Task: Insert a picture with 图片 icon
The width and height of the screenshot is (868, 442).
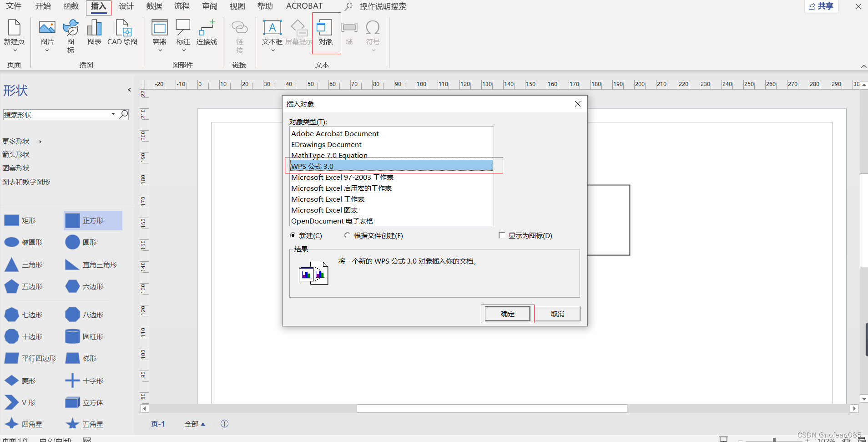Action: pyautogui.click(x=47, y=27)
